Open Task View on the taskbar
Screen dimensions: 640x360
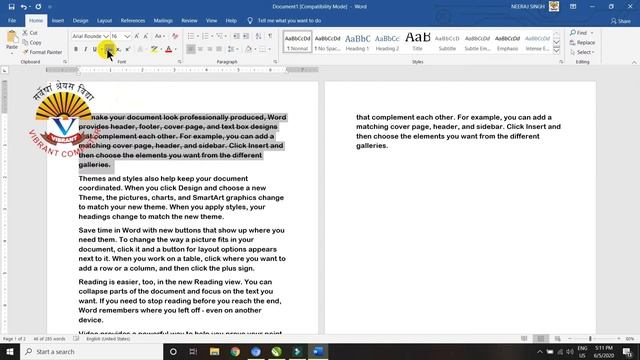click(193, 351)
